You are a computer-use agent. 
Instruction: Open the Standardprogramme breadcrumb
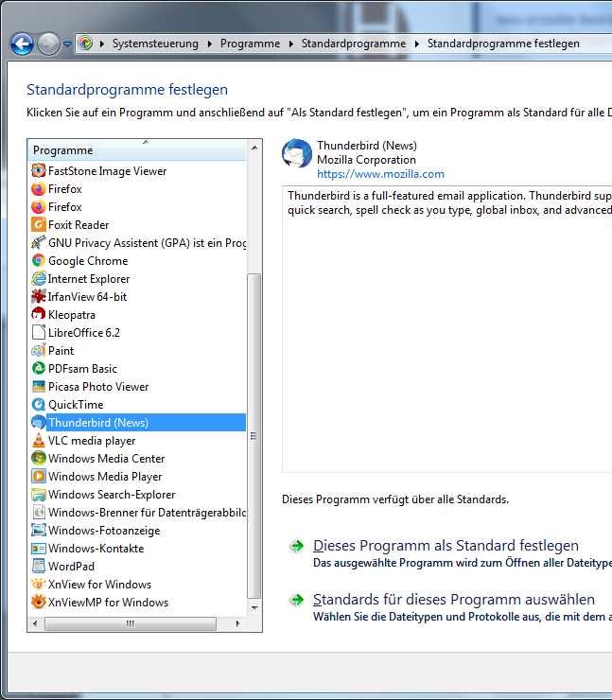click(354, 44)
